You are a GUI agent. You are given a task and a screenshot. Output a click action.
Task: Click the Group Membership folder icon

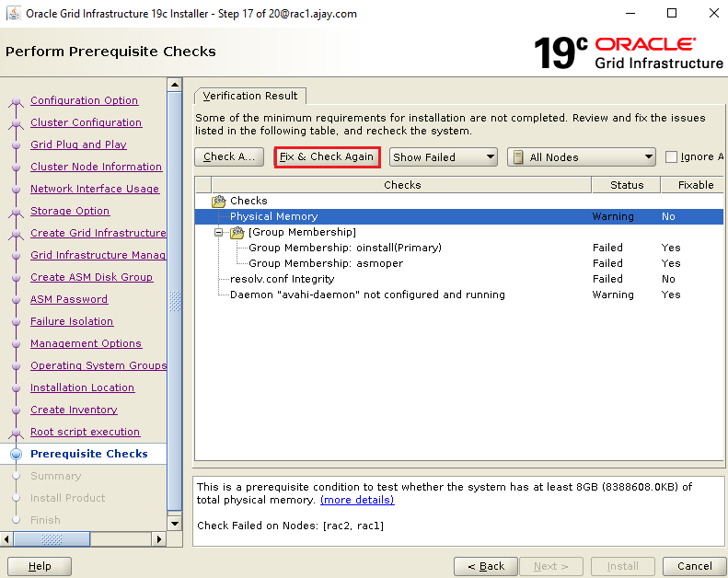[237, 232]
